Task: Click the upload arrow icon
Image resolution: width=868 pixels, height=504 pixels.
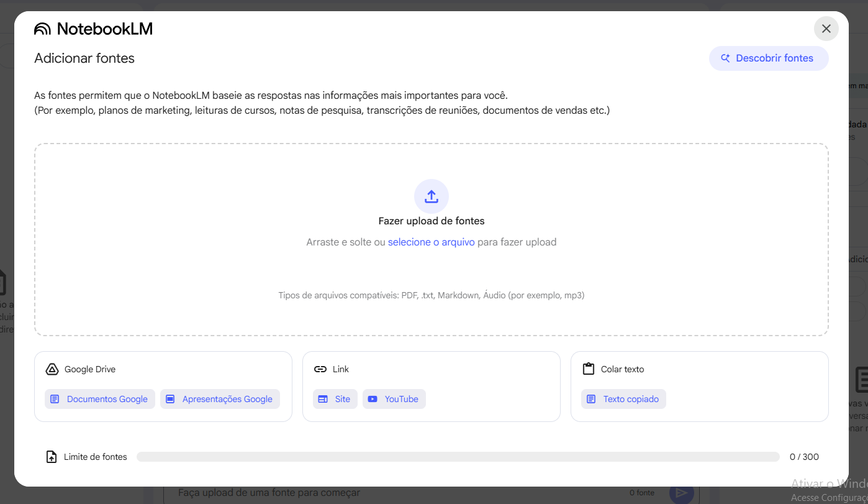Action: click(432, 196)
